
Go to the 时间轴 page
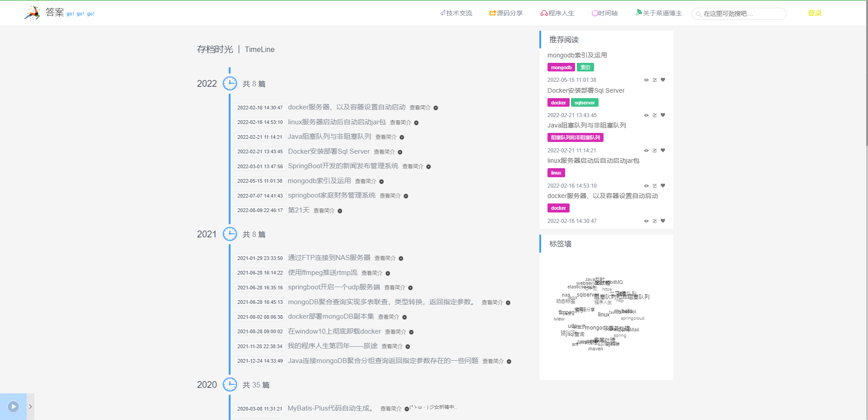(x=605, y=13)
